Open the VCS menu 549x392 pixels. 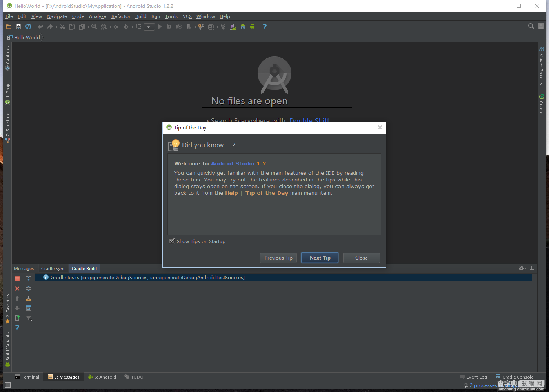[187, 16]
